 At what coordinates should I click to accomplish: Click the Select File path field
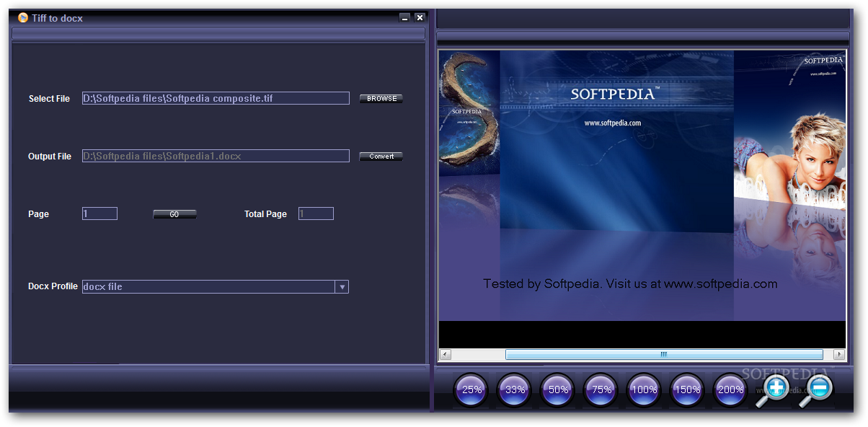[x=216, y=98]
